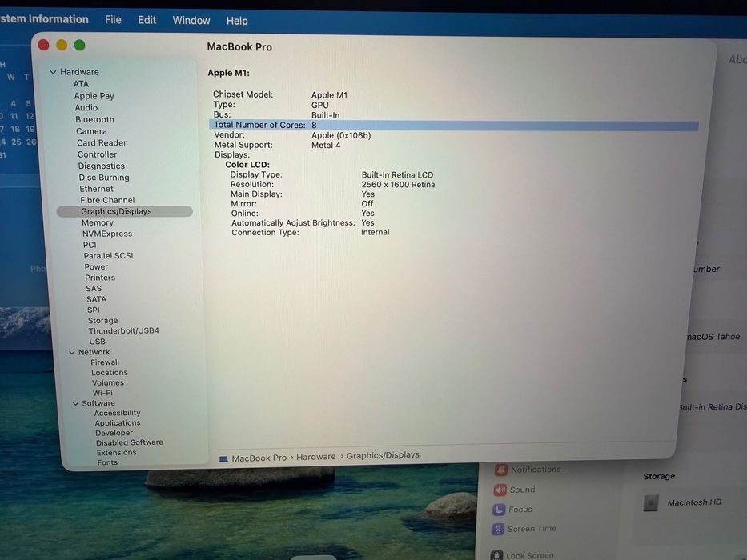Collapse the Software section chevron
The width and height of the screenshot is (747, 560).
click(75, 403)
